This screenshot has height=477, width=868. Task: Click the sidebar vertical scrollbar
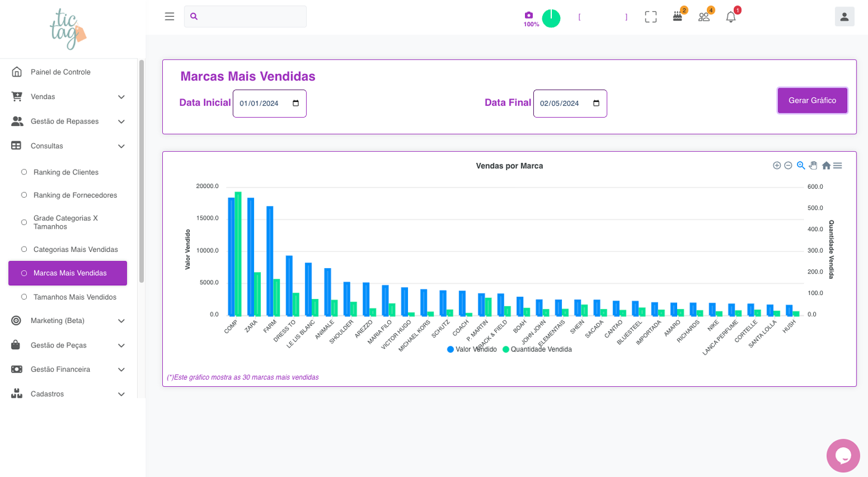(141, 171)
